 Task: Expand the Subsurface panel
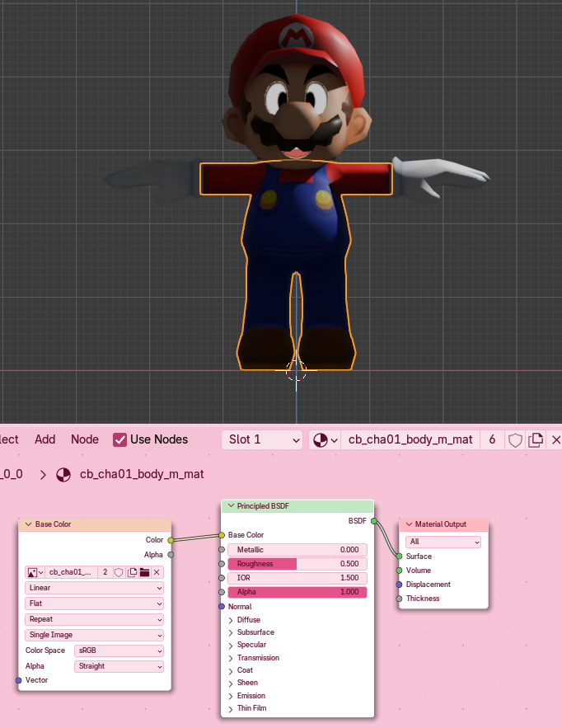click(231, 633)
